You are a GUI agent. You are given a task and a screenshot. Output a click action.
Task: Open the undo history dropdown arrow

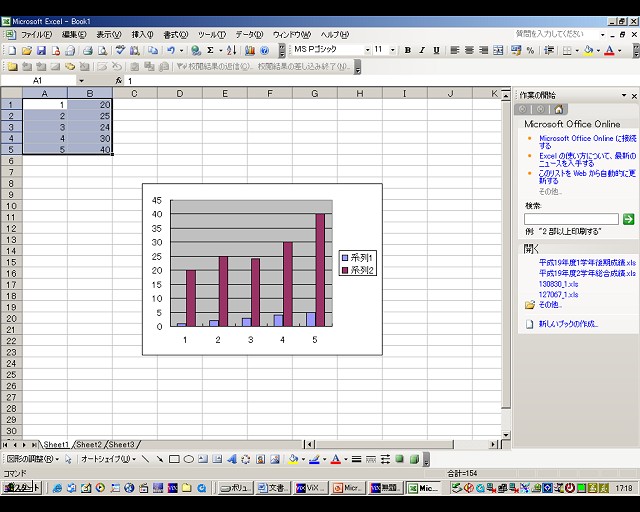181,51
